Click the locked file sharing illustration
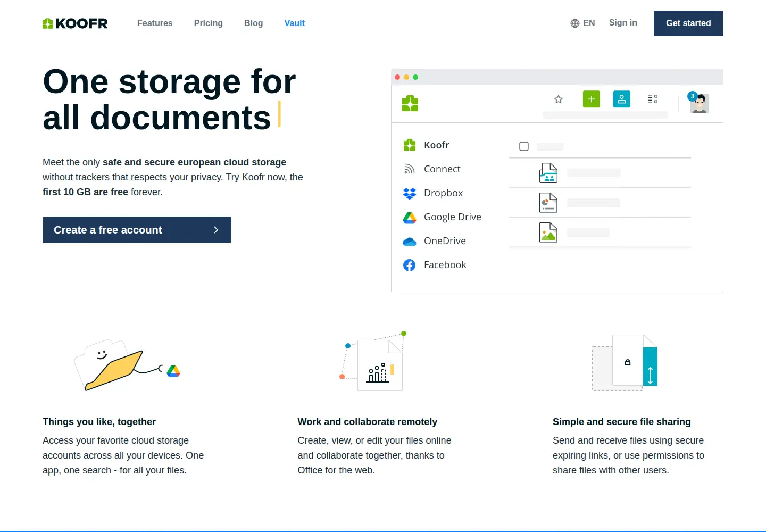The height and width of the screenshot is (532, 766). pos(625,363)
